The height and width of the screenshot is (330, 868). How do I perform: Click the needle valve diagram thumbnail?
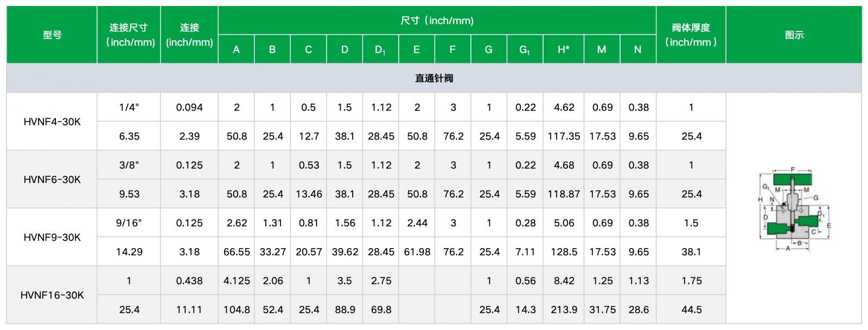click(794, 209)
